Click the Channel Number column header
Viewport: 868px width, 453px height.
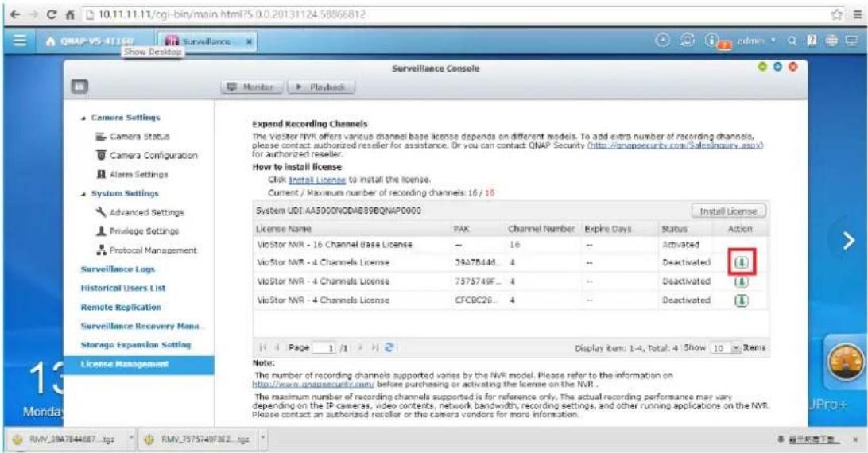541,229
